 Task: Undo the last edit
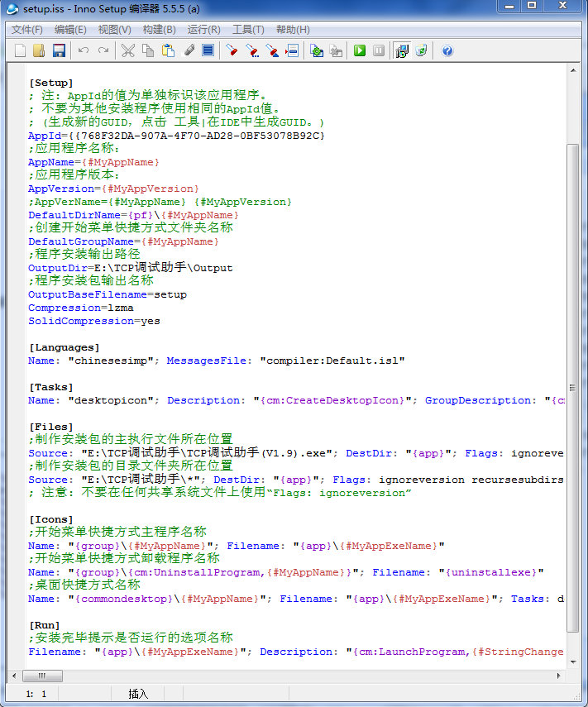pos(84,50)
